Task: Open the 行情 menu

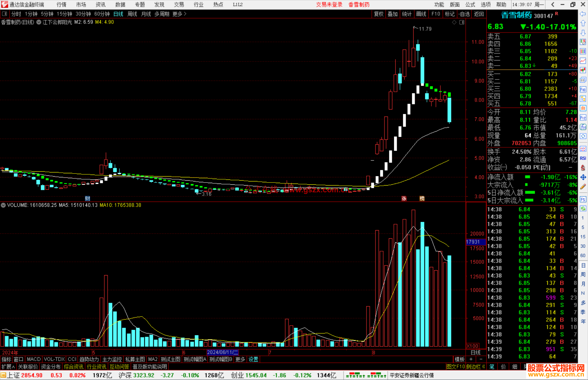Action: coord(62,5)
